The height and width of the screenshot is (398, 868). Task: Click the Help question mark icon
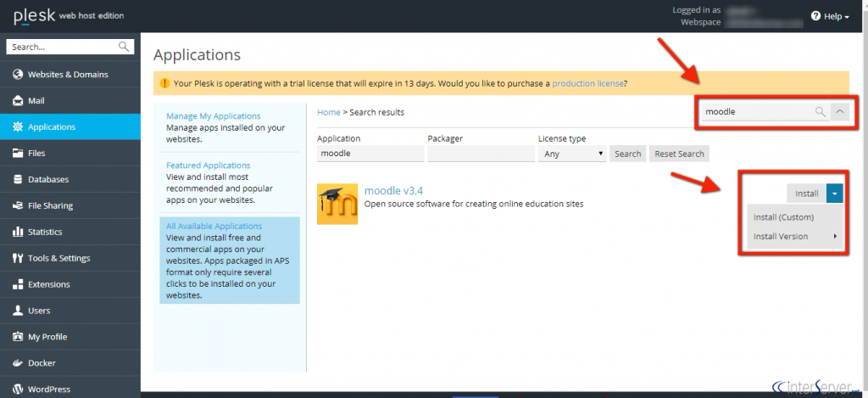point(815,16)
